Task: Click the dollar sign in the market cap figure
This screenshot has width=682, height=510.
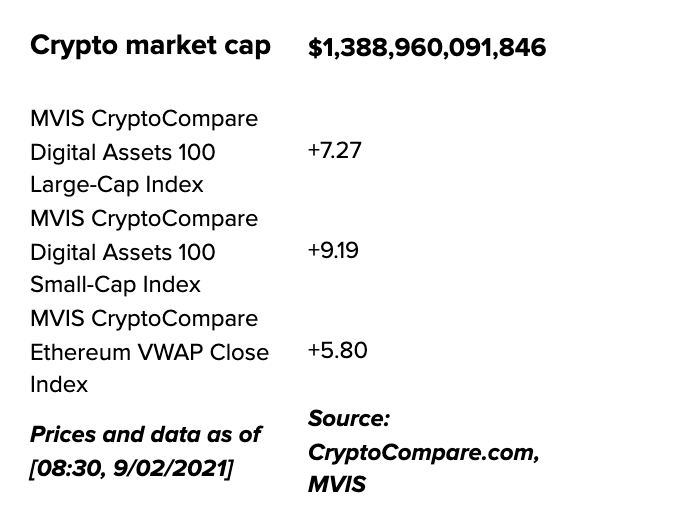Action: (x=314, y=47)
